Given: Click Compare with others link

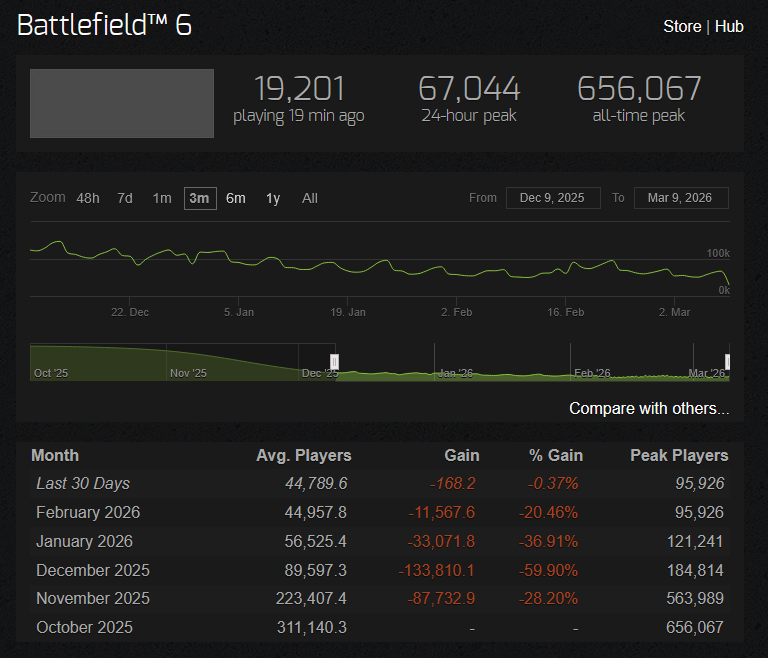Looking at the screenshot, I should point(649,409).
